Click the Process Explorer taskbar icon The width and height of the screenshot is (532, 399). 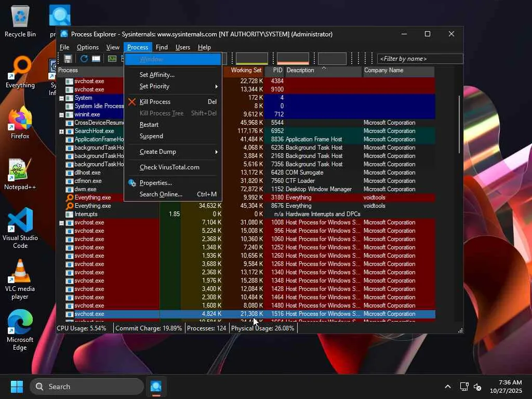tap(156, 387)
